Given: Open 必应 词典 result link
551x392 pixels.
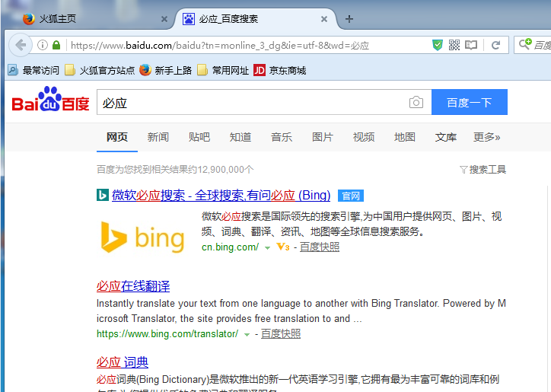Looking at the screenshot, I should pos(123,362).
